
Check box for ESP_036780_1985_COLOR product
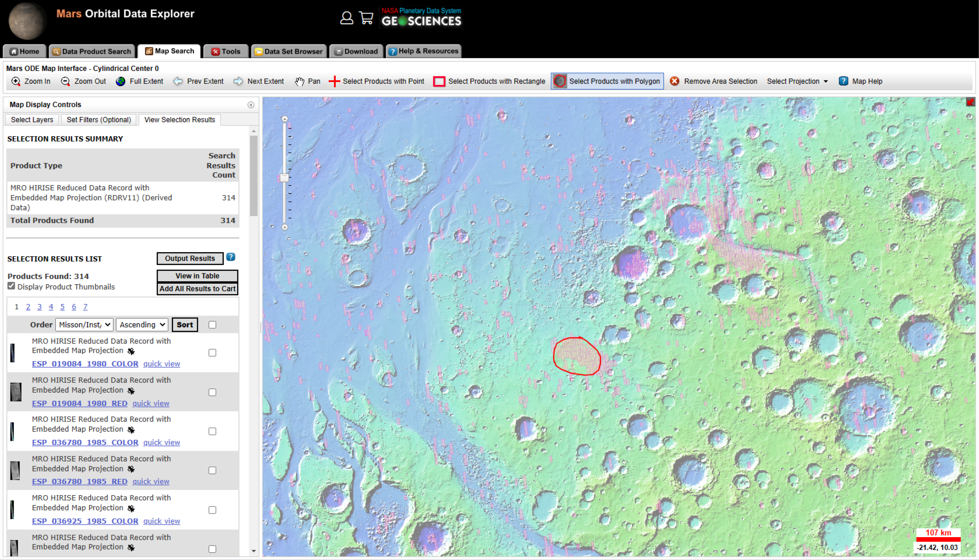[212, 431]
